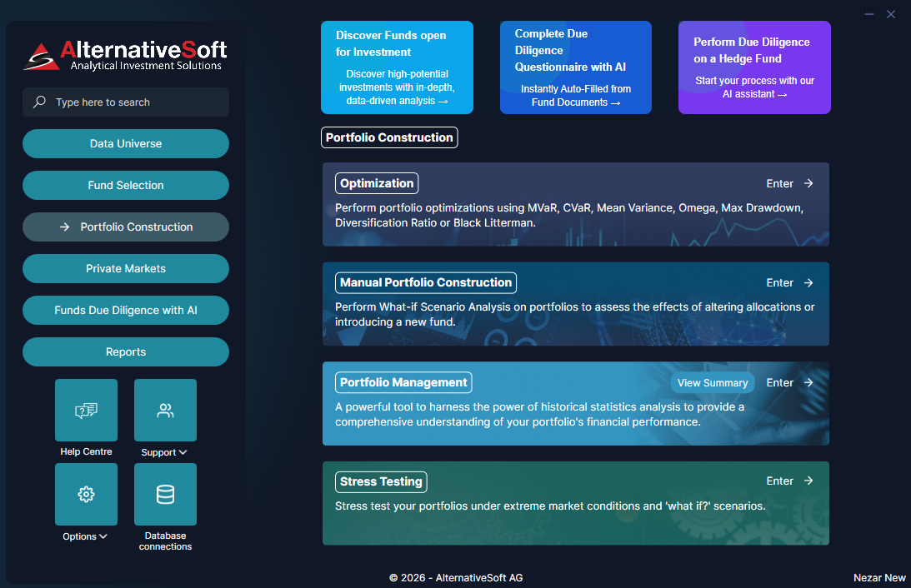Click the arrow icon in Optimization card
This screenshot has width=911, height=588.
808,183
